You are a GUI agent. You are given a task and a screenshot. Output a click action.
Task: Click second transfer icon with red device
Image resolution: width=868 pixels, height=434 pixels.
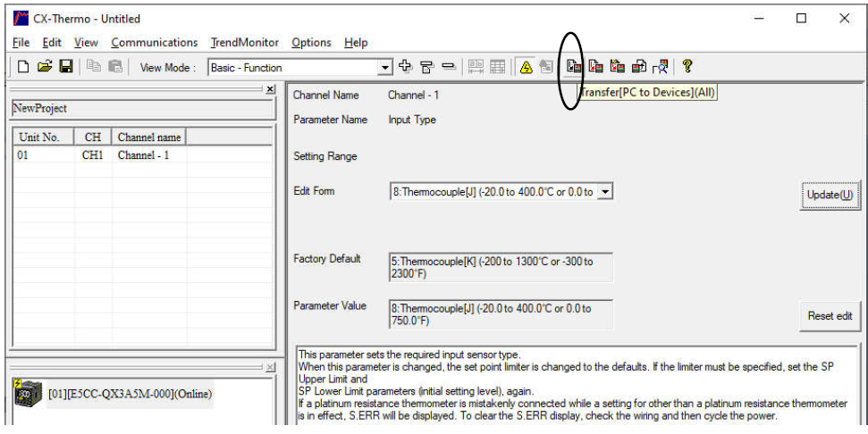595,67
